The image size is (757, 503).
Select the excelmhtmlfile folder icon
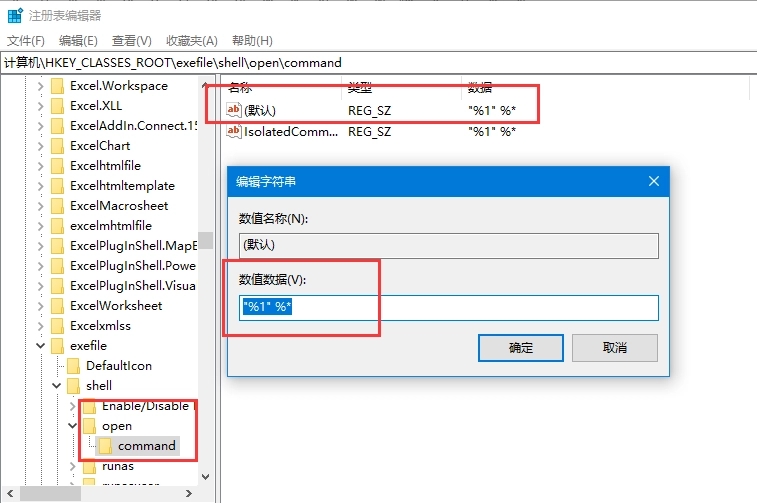57,226
